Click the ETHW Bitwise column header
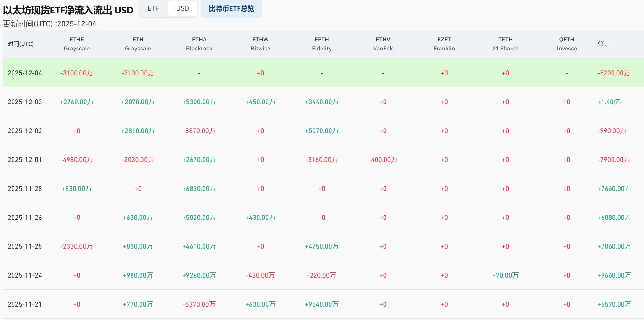The image size is (644, 320). 260,44
